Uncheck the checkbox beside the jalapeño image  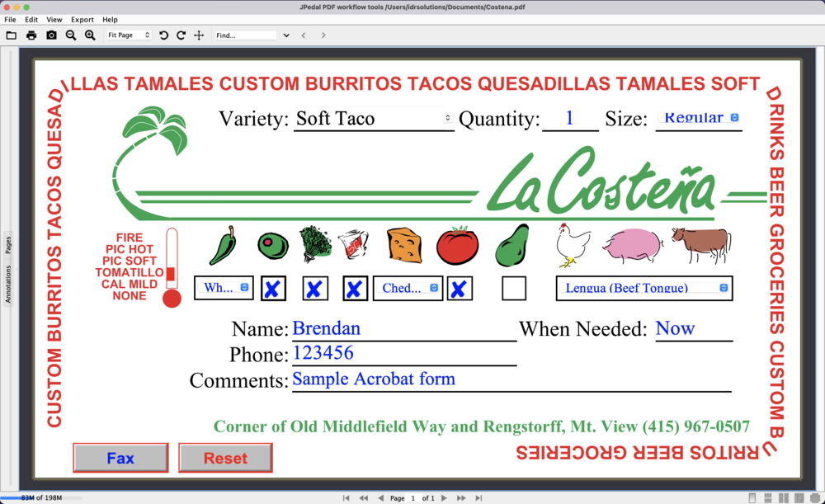click(x=273, y=288)
